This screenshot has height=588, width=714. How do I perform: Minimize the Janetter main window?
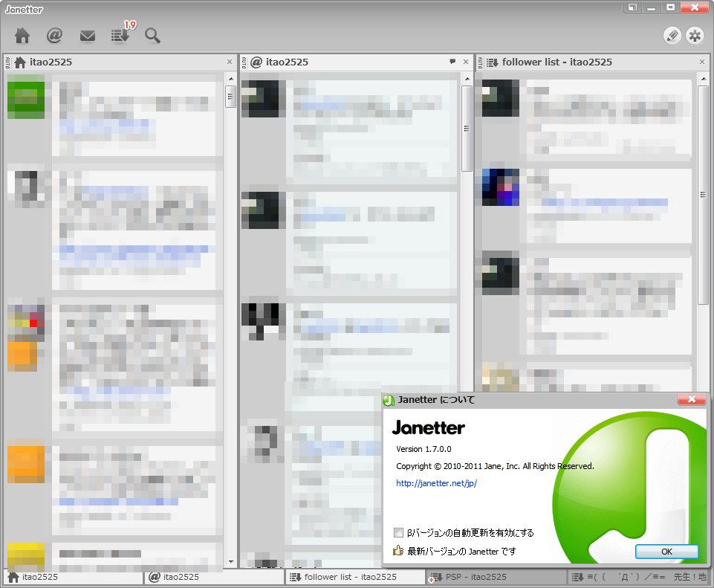click(x=651, y=7)
